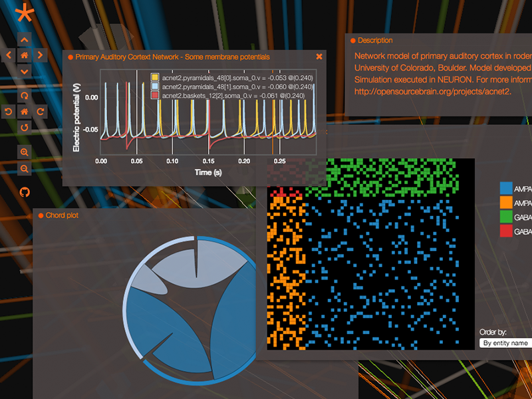
Task: Zoom out with magnifier minus icon
Action: pyautogui.click(x=25, y=168)
